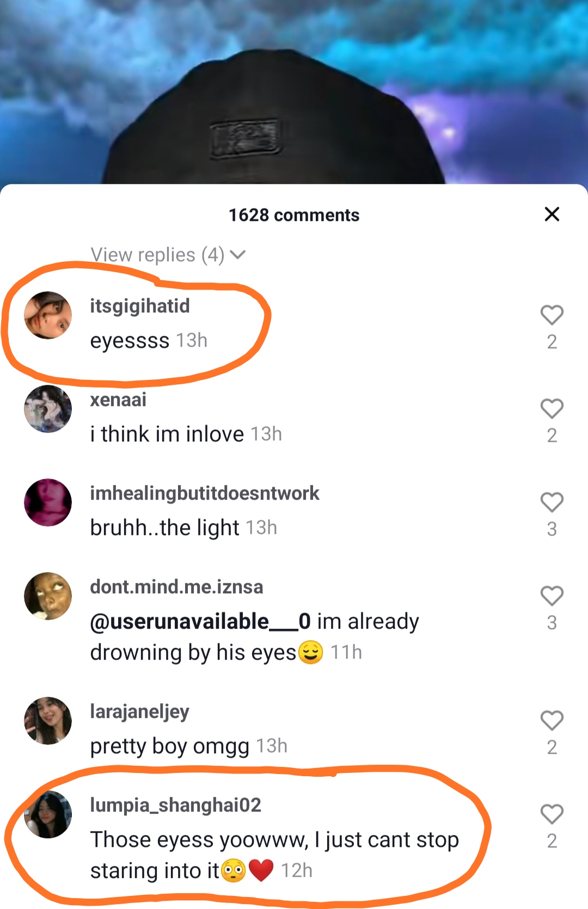Viewport: 588px width, 909px height.
Task: Tap heart on larajaneljey's comment
Action: pos(552,721)
